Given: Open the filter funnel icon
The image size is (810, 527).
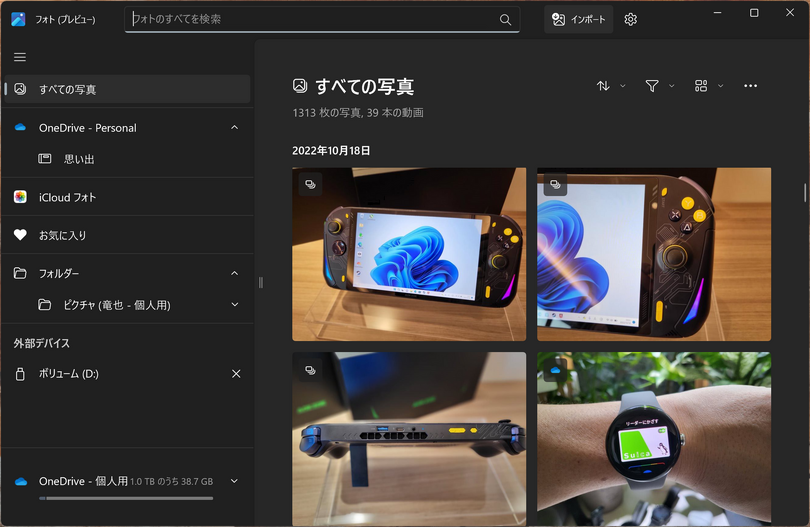Looking at the screenshot, I should tap(652, 86).
